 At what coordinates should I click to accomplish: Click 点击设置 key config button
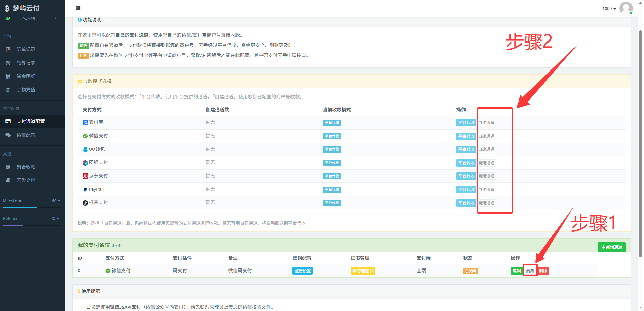(303, 271)
